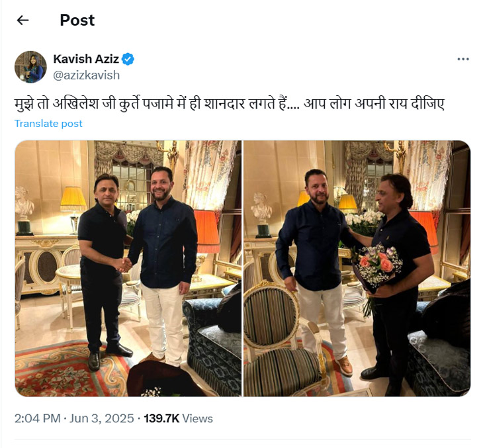This screenshot has height=448, width=483.
Task: Open Kavish Aziz's profile avatar
Action: point(30,66)
